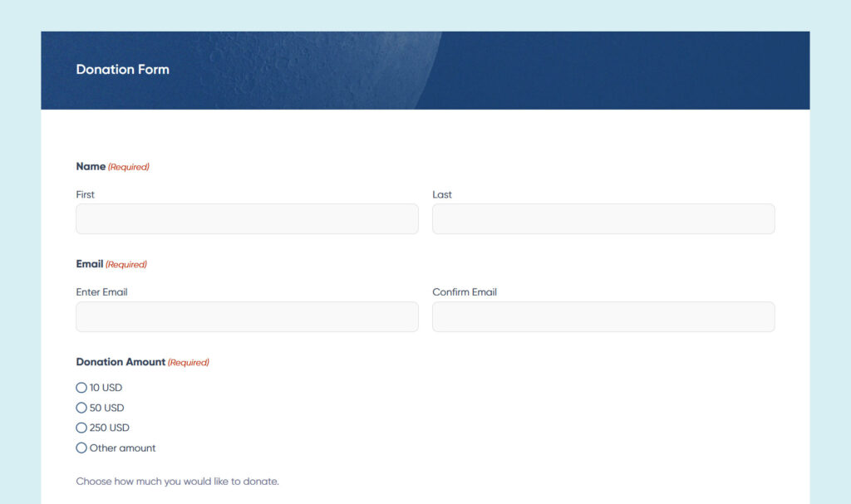The width and height of the screenshot is (851, 504).
Task: Click the Confirm Email input field
Action: [x=603, y=316]
